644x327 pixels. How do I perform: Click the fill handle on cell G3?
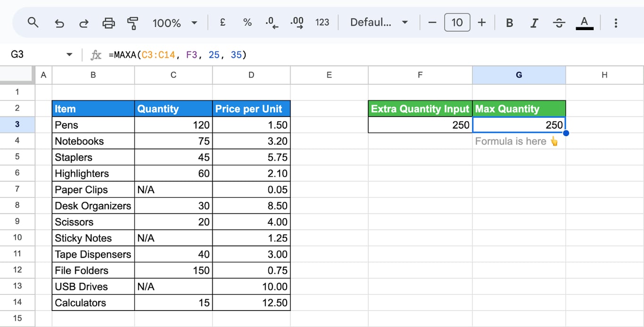pos(566,133)
